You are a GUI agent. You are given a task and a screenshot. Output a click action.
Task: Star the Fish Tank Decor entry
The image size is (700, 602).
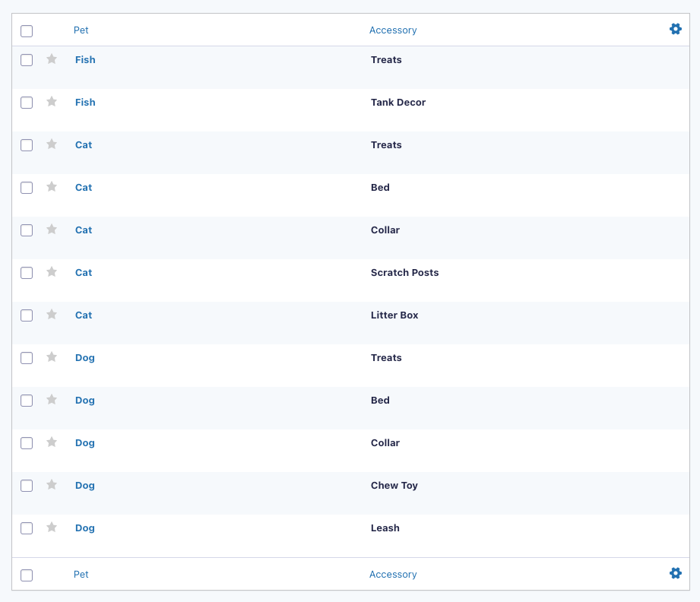(52, 101)
